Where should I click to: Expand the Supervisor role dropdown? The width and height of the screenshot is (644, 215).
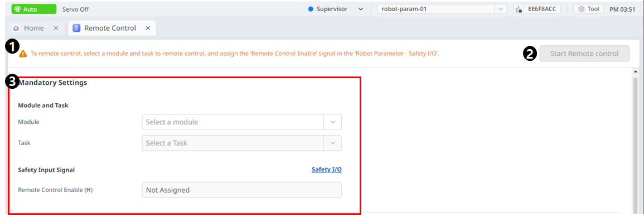point(361,8)
